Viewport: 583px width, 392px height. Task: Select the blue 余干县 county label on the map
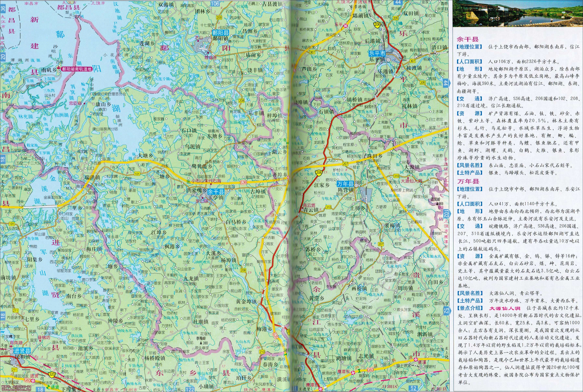pyautogui.click(x=216, y=192)
